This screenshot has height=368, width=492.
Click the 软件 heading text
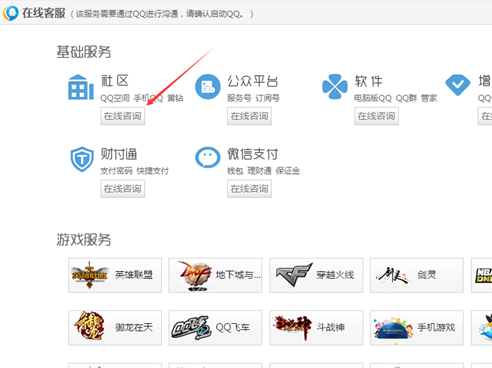[x=369, y=81]
